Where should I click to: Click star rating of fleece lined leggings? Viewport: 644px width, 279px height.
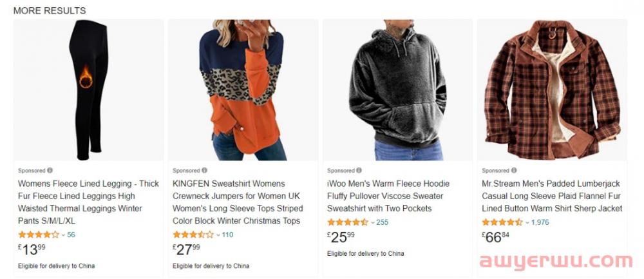click(x=39, y=235)
